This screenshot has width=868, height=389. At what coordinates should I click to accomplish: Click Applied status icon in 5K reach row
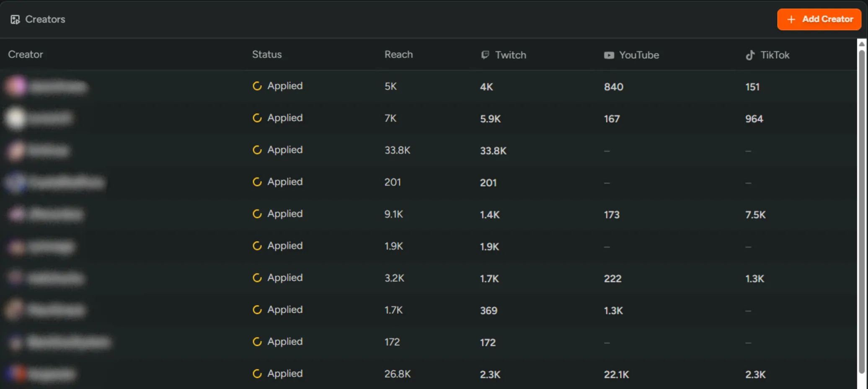[257, 86]
